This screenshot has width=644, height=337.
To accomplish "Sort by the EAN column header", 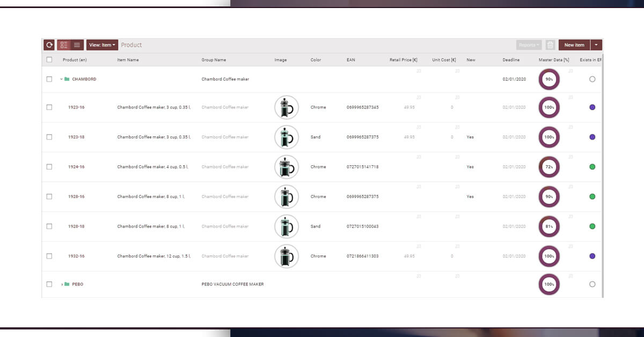I will coord(351,60).
